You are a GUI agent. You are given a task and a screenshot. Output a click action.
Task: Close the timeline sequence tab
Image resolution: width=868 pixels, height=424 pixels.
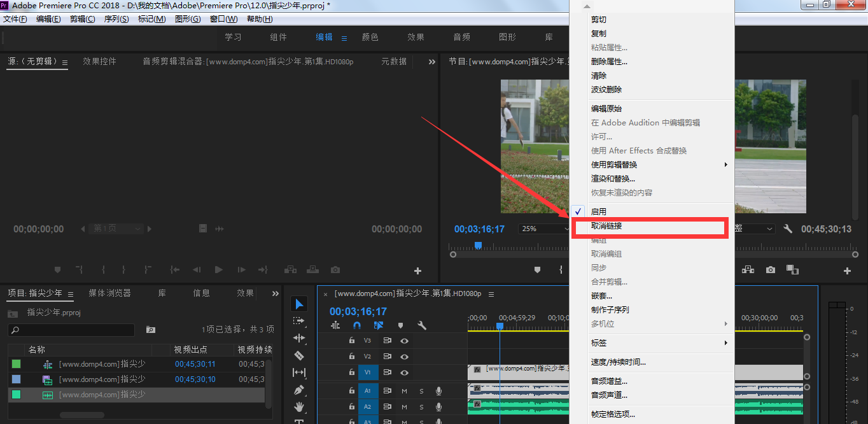(x=326, y=294)
